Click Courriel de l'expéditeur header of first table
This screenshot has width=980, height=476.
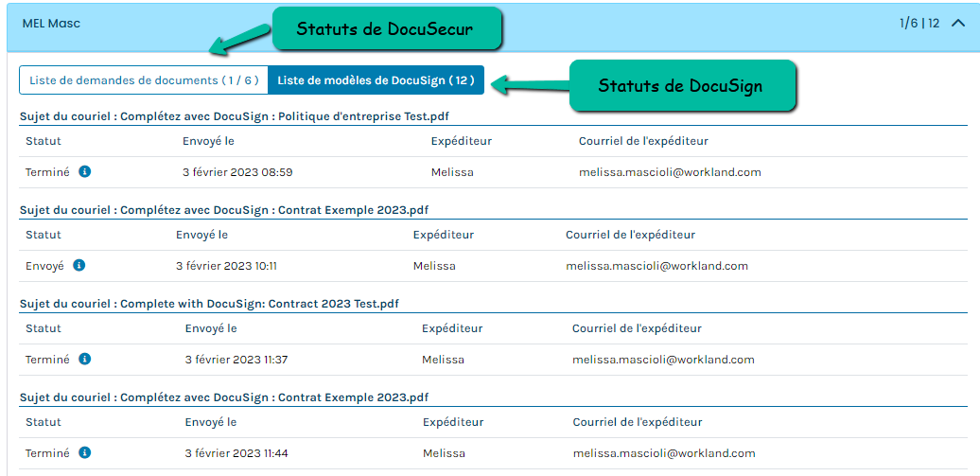(x=643, y=141)
